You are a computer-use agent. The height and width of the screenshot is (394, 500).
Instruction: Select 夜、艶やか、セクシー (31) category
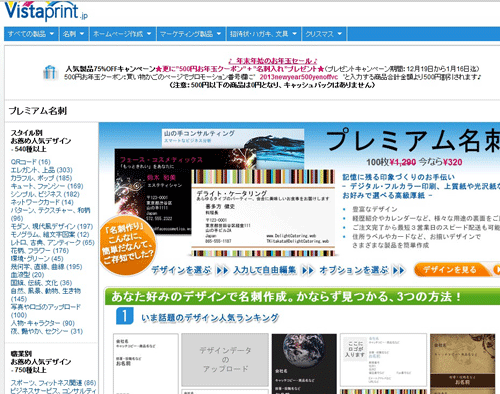(x=47, y=331)
